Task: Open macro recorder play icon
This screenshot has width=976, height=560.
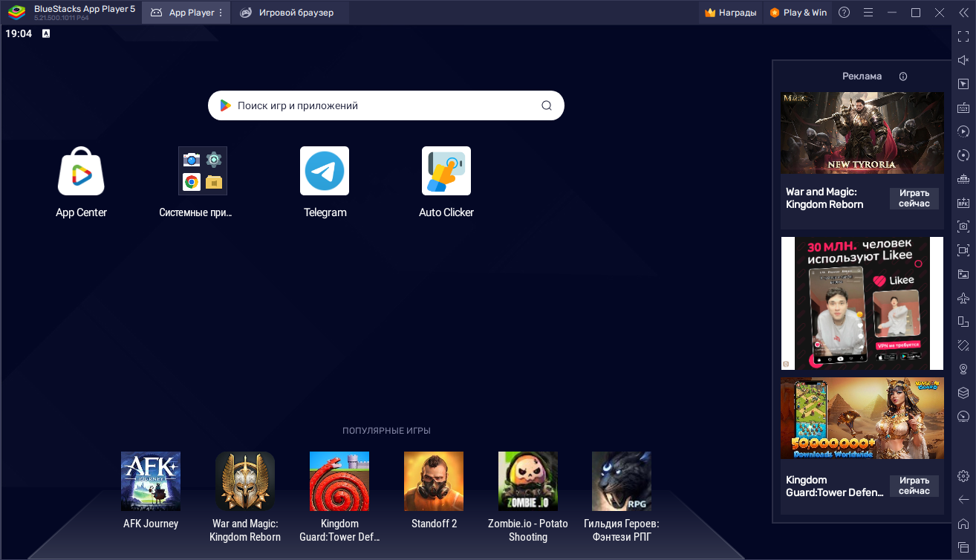Action: [x=963, y=131]
